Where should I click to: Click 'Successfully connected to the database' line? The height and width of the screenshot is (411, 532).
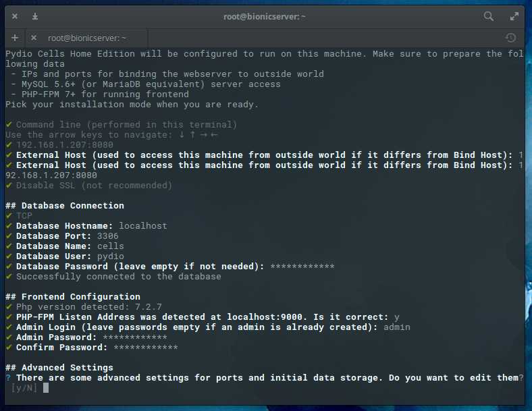click(113, 277)
